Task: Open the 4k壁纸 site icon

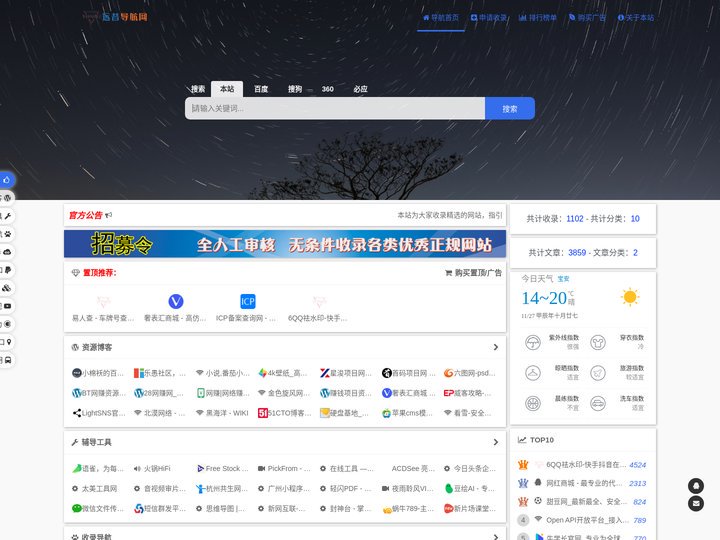Action: (x=262, y=373)
